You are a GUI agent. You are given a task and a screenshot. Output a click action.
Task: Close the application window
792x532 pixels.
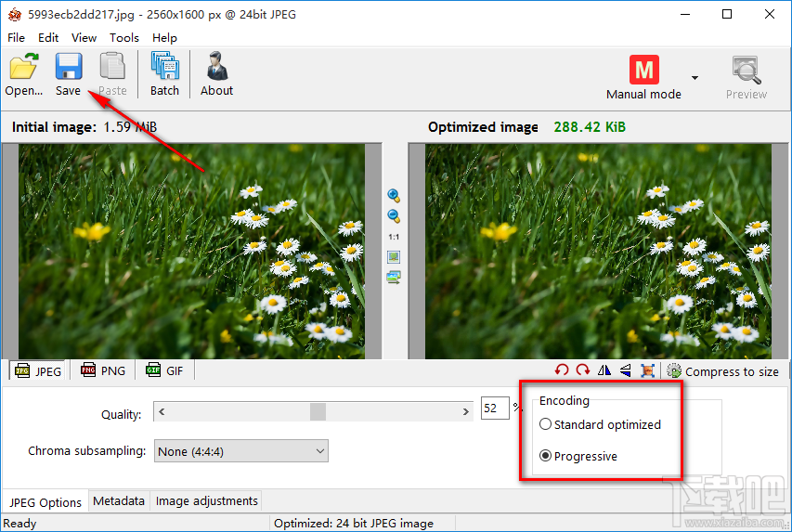point(770,14)
